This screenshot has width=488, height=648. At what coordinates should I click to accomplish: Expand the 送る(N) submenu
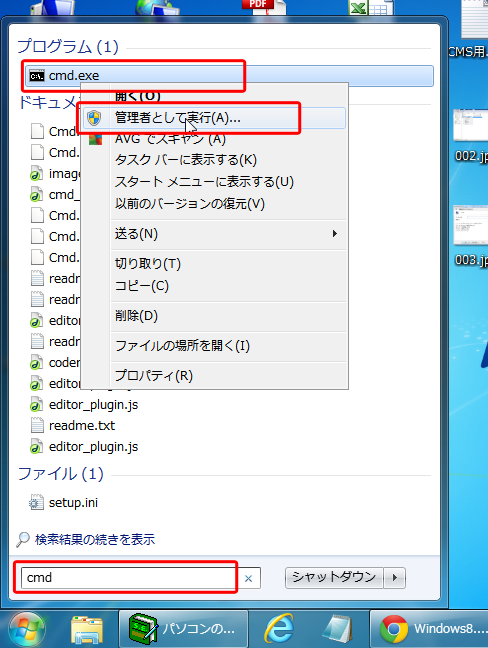click(229, 234)
